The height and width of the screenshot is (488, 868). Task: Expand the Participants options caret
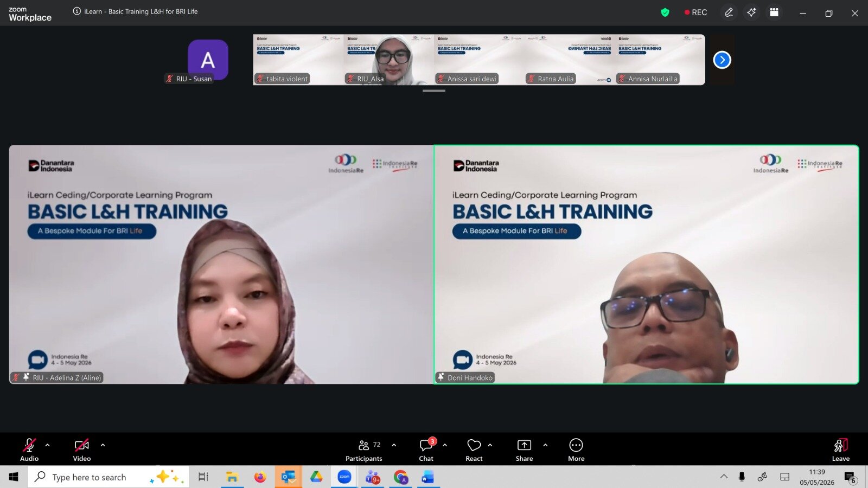pyautogui.click(x=394, y=445)
